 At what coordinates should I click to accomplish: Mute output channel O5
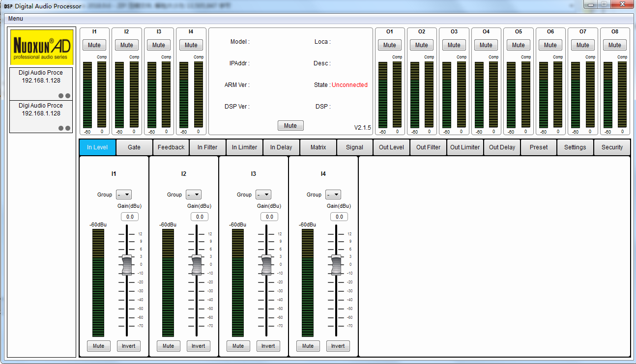click(518, 45)
